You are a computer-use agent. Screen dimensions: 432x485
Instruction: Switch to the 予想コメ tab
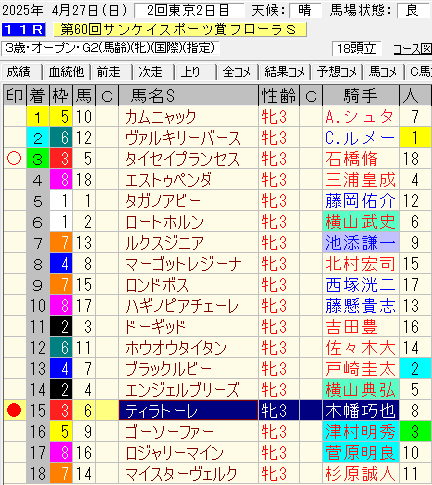click(337, 72)
